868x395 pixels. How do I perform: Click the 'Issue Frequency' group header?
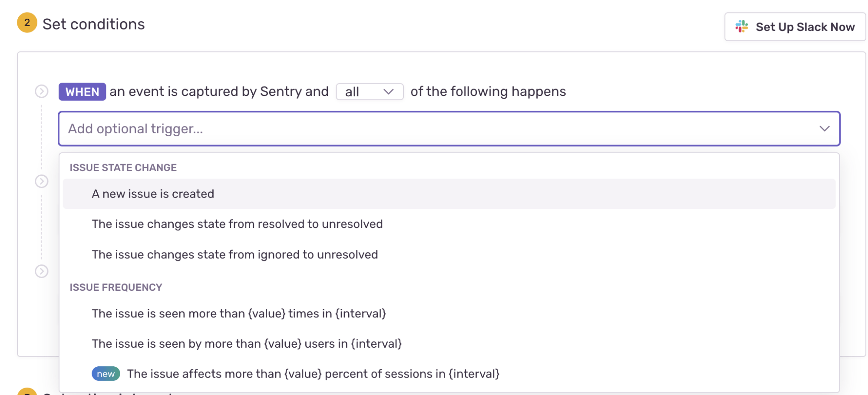click(x=116, y=287)
